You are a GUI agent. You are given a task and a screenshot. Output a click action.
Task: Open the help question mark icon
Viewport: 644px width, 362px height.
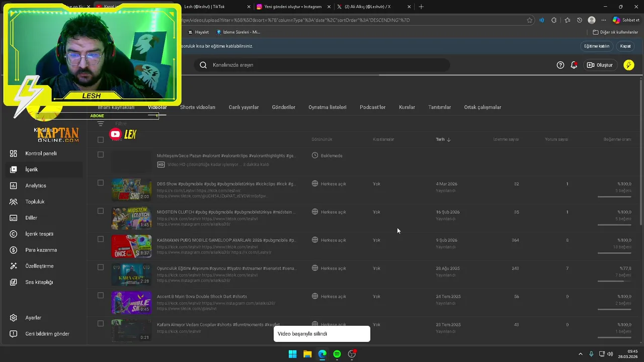(560, 65)
